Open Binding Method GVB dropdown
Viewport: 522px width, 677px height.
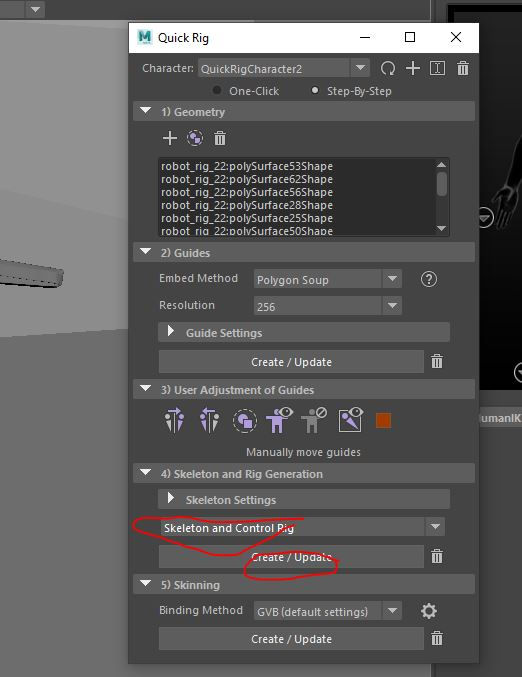tap(328, 611)
